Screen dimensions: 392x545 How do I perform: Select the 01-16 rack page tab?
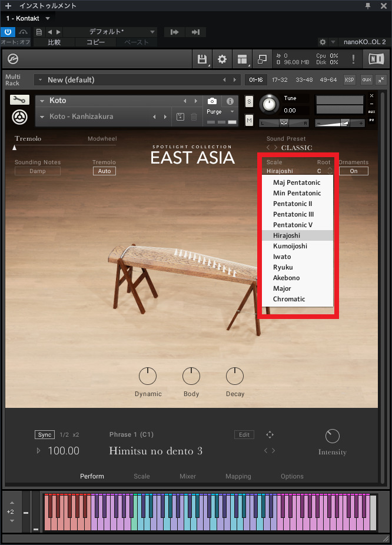[256, 80]
